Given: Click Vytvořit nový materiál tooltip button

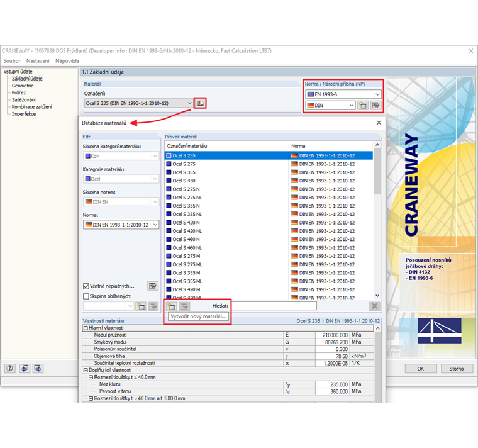Looking at the screenshot, I should pyautogui.click(x=198, y=316).
